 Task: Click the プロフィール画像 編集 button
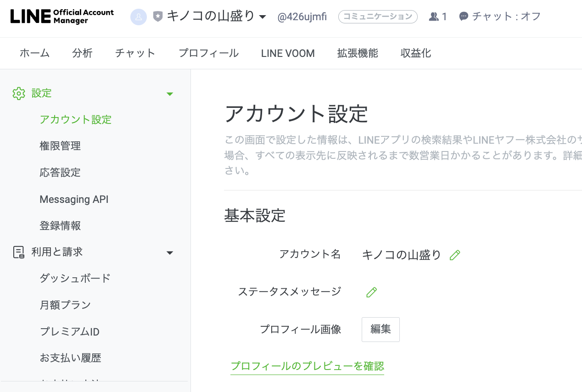[x=381, y=329]
